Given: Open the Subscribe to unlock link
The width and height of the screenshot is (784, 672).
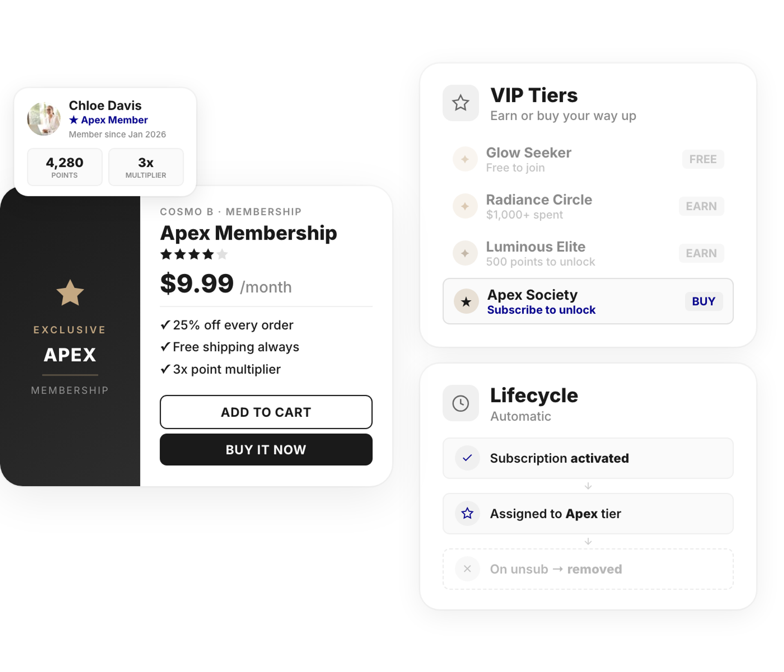Looking at the screenshot, I should coord(541,309).
